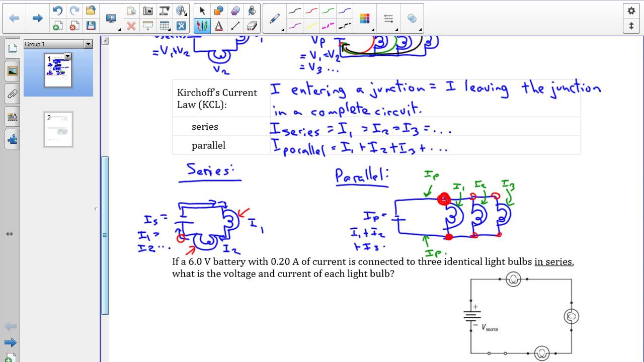644x362 pixels.
Task: Delete the selected object with red X
Action: click(131, 26)
